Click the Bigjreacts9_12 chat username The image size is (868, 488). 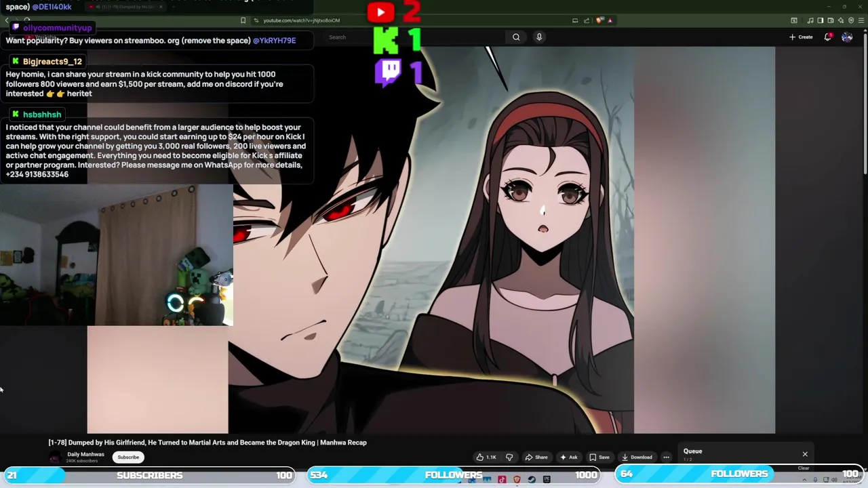click(52, 62)
